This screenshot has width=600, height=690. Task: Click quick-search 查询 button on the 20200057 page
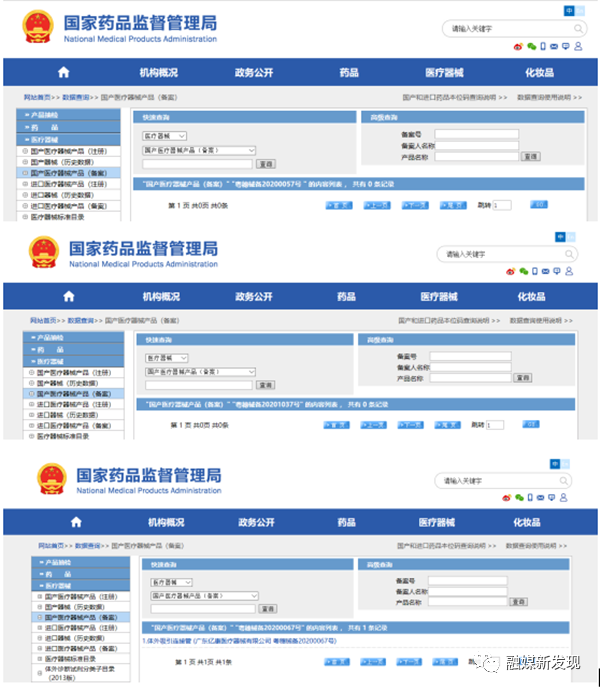point(266,164)
